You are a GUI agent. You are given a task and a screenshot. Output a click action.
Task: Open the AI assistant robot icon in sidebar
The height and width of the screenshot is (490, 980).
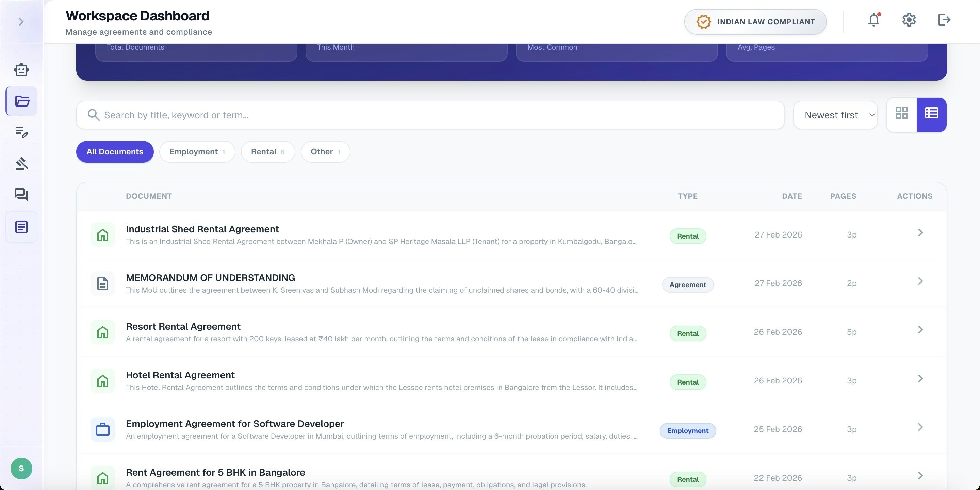[21, 70]
